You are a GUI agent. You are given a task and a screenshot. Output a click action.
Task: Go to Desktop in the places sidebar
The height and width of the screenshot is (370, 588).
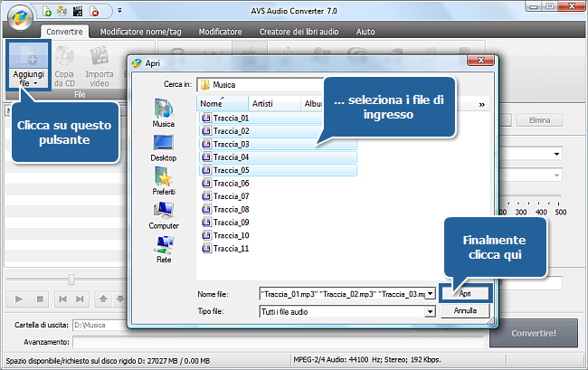164,147
